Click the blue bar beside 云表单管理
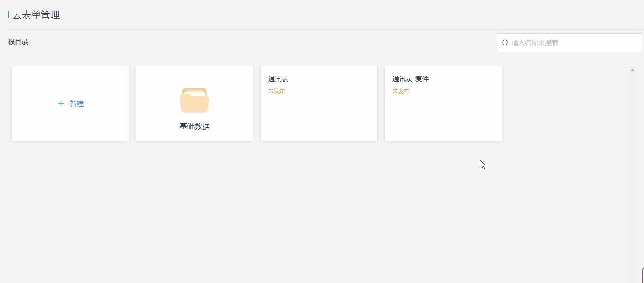 9,15
